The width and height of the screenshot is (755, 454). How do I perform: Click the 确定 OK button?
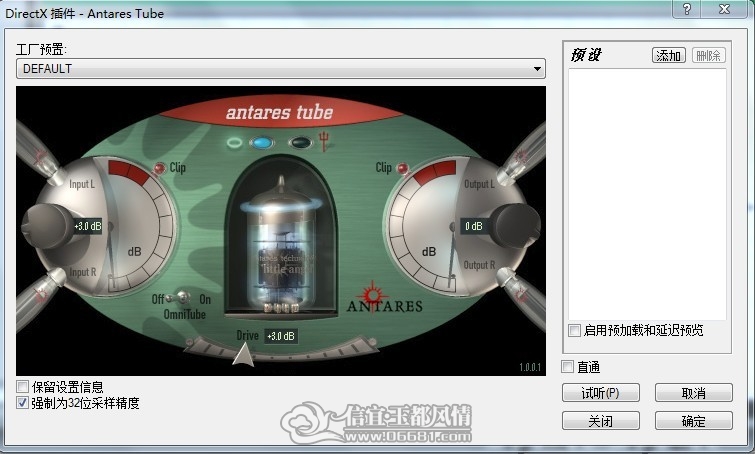(x=693, y=421)
